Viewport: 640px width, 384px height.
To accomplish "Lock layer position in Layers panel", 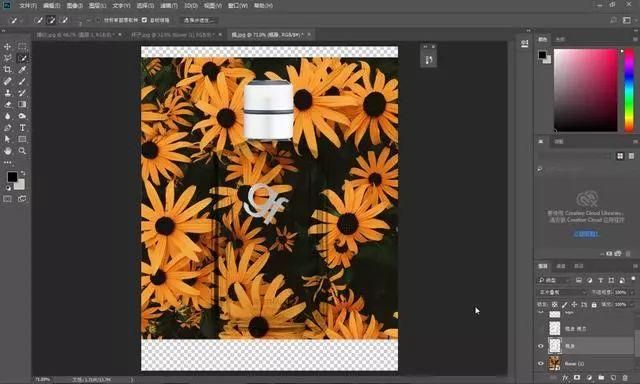I will click(x=574, y=305).
